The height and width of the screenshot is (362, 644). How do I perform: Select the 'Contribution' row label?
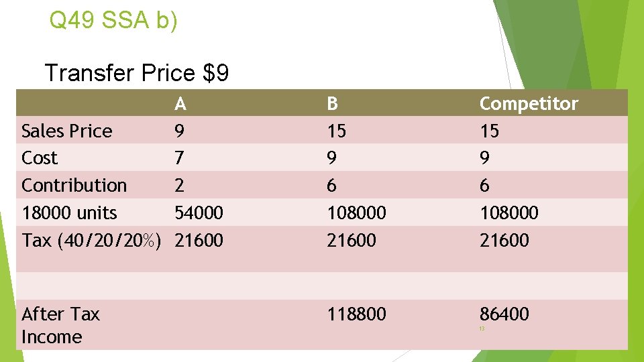coord(74,185)
